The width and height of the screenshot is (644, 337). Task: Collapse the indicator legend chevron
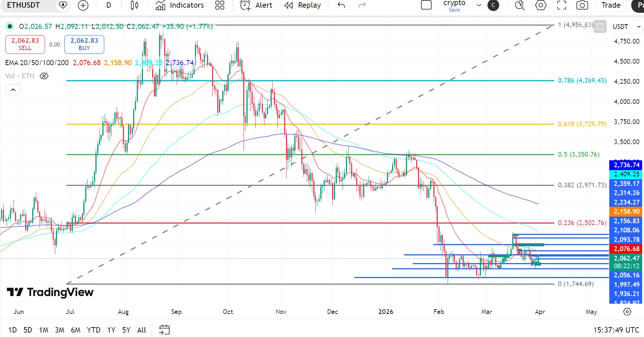tap(13, 90)
